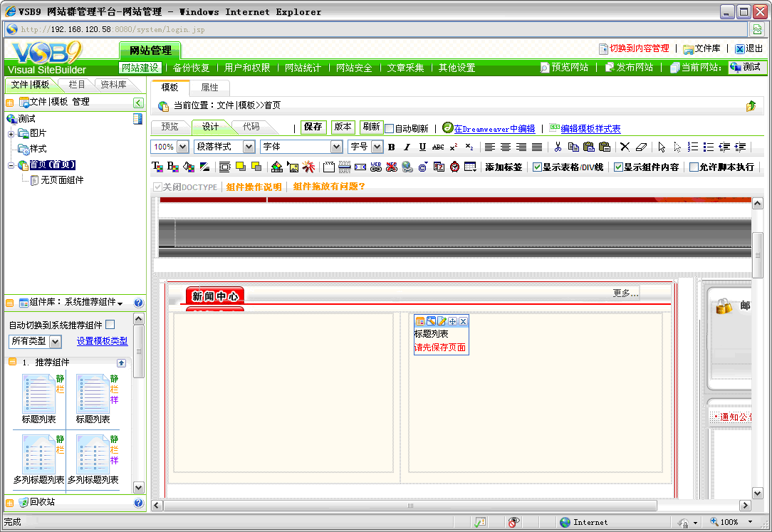Screen dimensions: 772x532
Task: Check 自动切换到系统推荐组件 checkbox
Action: click(110, 325)
